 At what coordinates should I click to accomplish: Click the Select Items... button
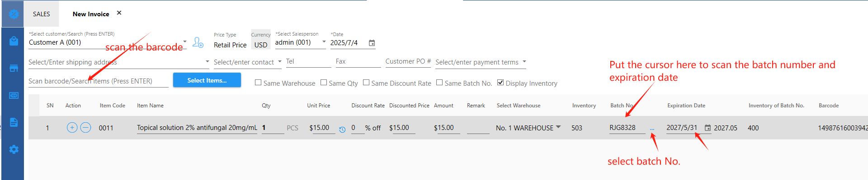tap(207, 80)
